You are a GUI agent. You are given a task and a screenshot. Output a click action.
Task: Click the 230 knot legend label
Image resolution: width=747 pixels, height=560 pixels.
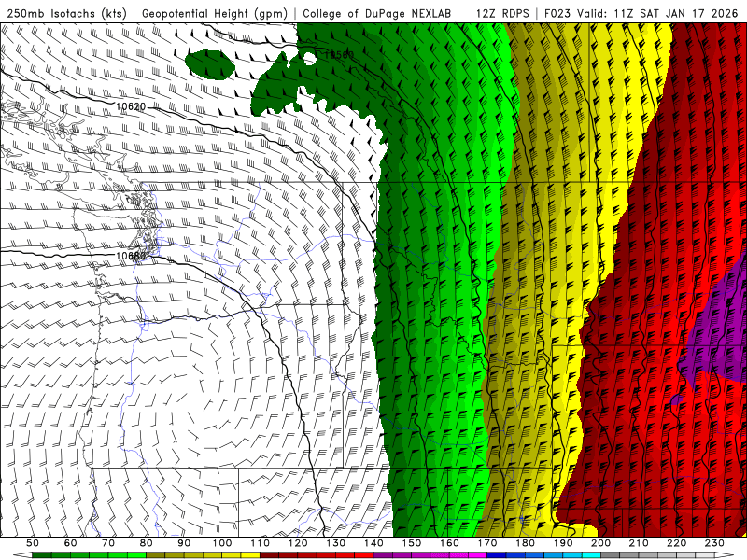point(714,543)
